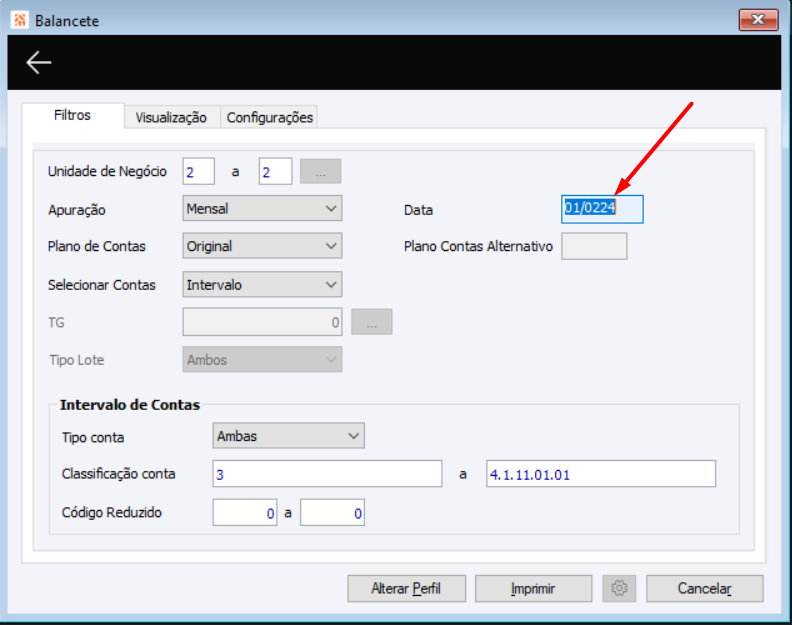The width and height of the screenshot is (792, 625).
Task: Click the Plano Contas Alternativo label
Action: [478, 247]
